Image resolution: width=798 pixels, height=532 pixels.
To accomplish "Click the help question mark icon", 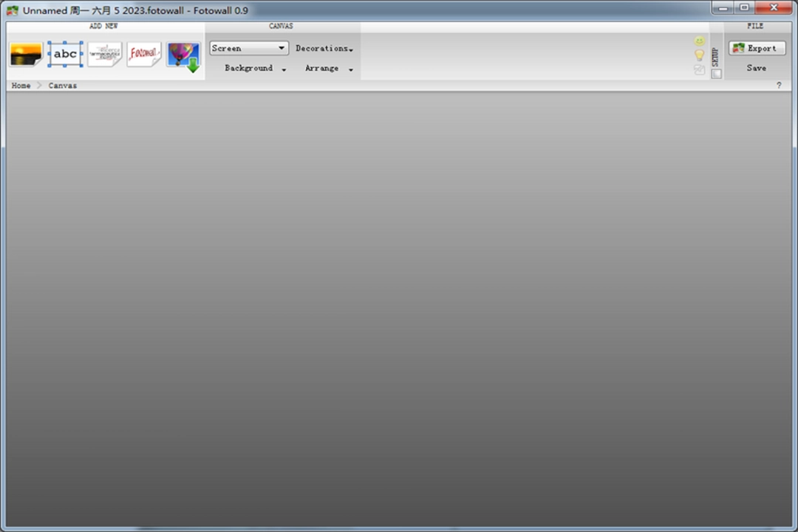I will pyautogui.click(x=779, y=85).
